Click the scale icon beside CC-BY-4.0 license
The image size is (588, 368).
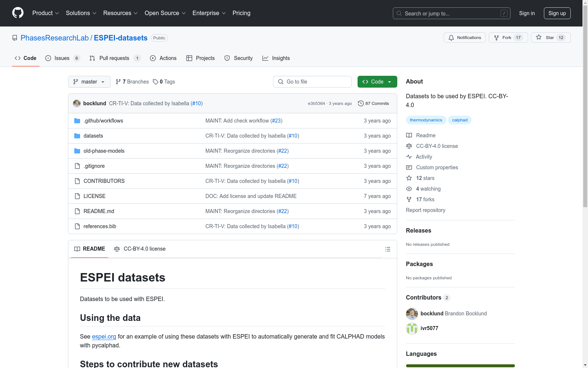[x=409, y=146]
